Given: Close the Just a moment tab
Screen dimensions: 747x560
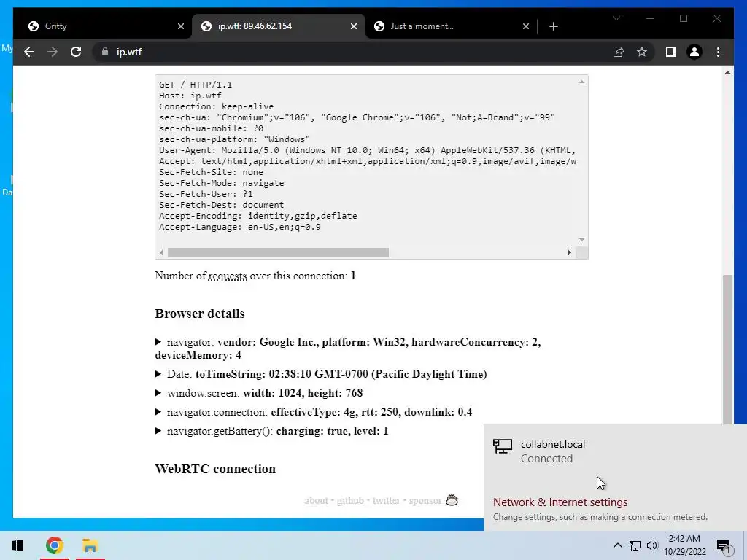Looking at the screenshot, I should [x=525, y=26].
